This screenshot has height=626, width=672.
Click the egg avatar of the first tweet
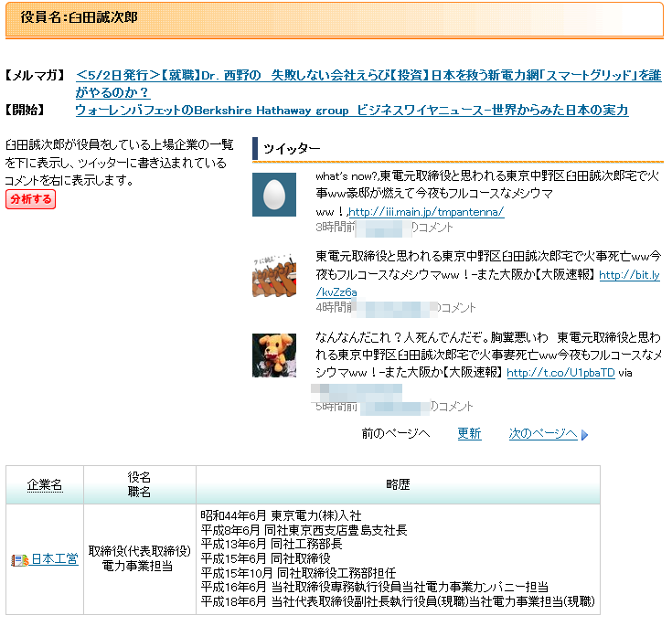274,195
